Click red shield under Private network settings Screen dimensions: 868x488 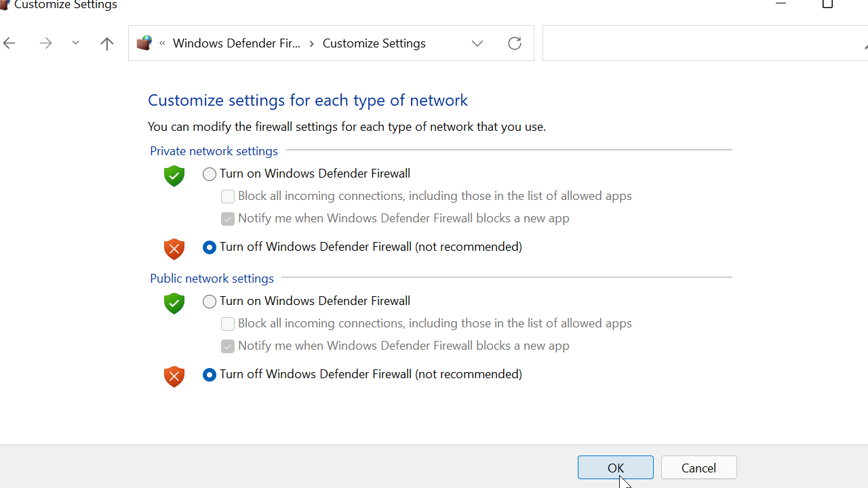tap(174, 249)
